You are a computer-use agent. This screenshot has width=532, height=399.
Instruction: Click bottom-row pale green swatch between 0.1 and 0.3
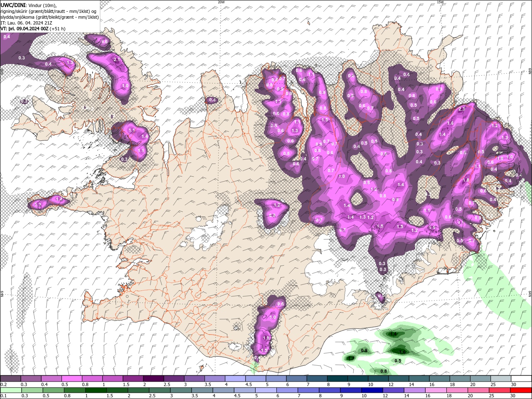click(x=11, y=390)
